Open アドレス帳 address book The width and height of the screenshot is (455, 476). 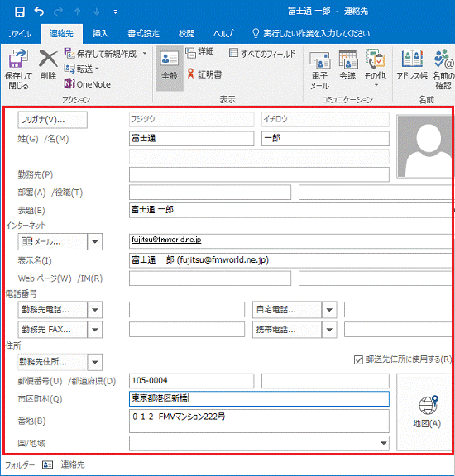click(412, 65)
